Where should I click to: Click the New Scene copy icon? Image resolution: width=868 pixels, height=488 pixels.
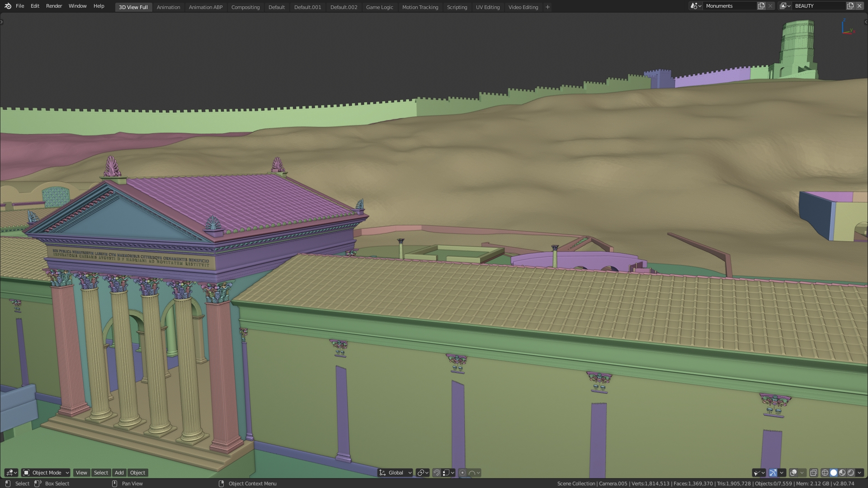point(761,6)
